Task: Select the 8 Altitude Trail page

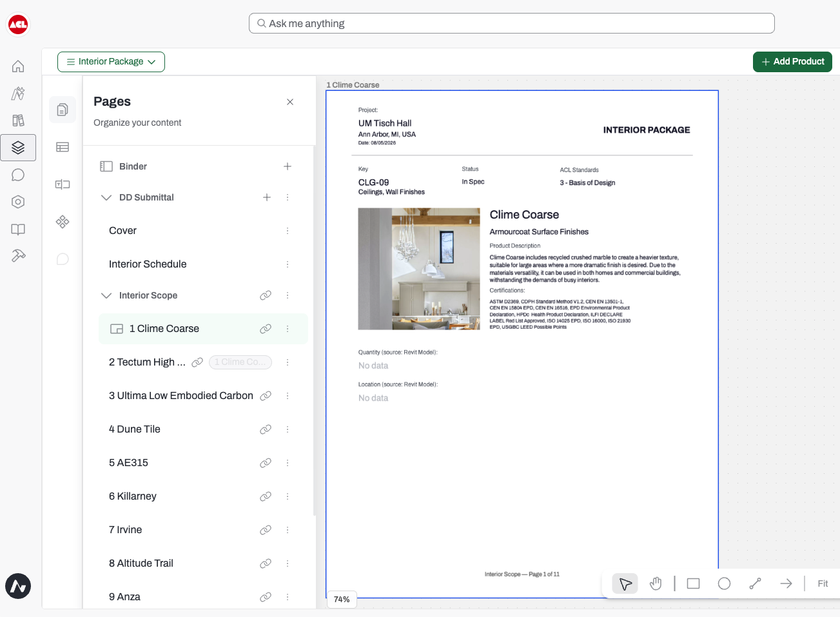Action: (141, 563)
